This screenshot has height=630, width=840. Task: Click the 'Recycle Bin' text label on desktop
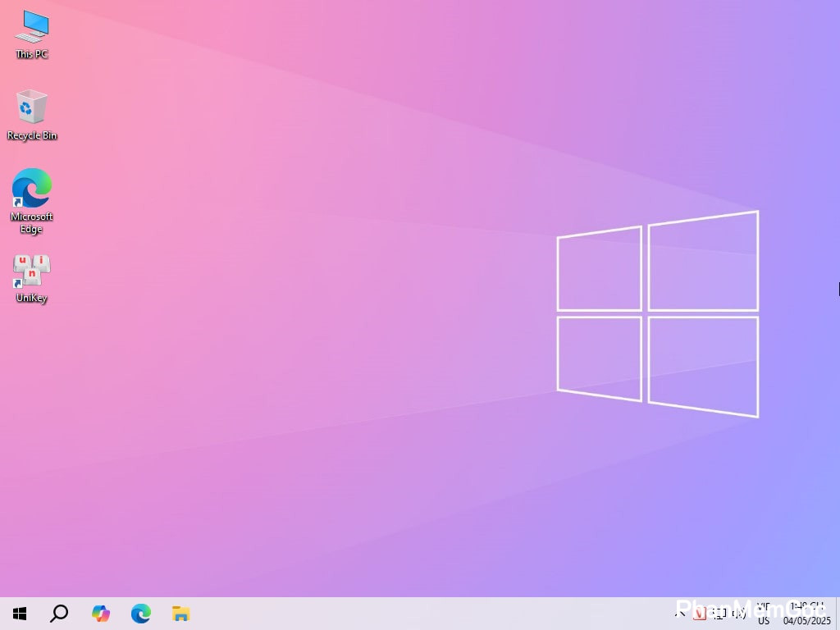point(32,136)
